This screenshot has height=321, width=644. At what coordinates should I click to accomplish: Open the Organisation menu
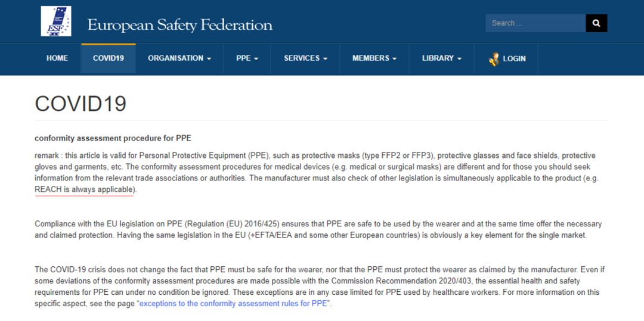(x=175, y=58)
